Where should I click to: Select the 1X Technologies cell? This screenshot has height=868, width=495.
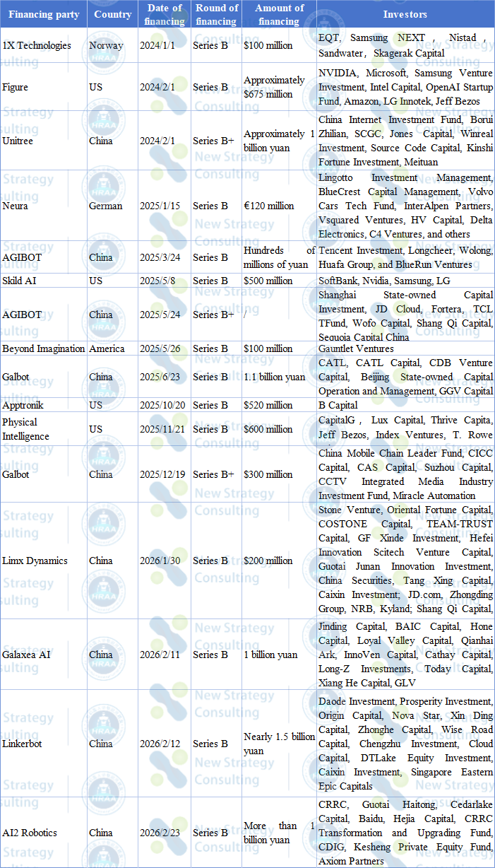click(x=37, y=45)
